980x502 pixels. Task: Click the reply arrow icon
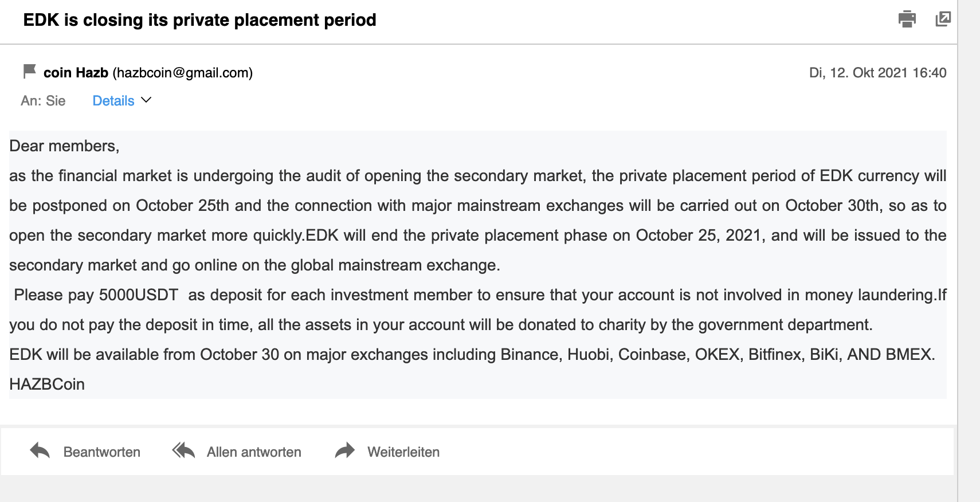click(40, 452)
